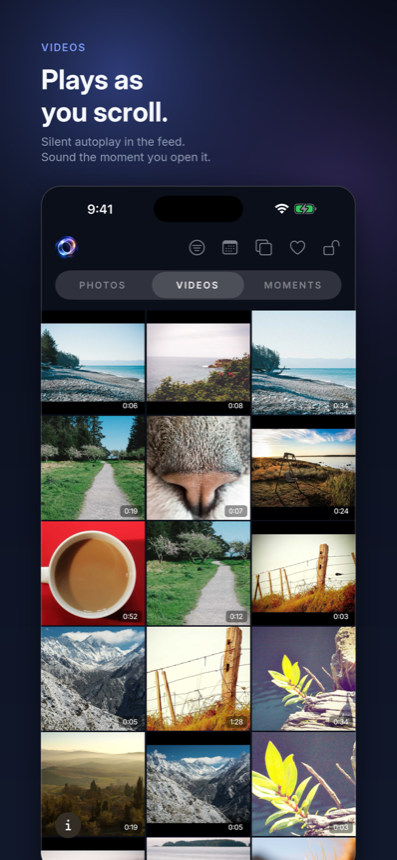Tap the Wi-Fi status icon

pyautogui.click(x=282, y=208)
